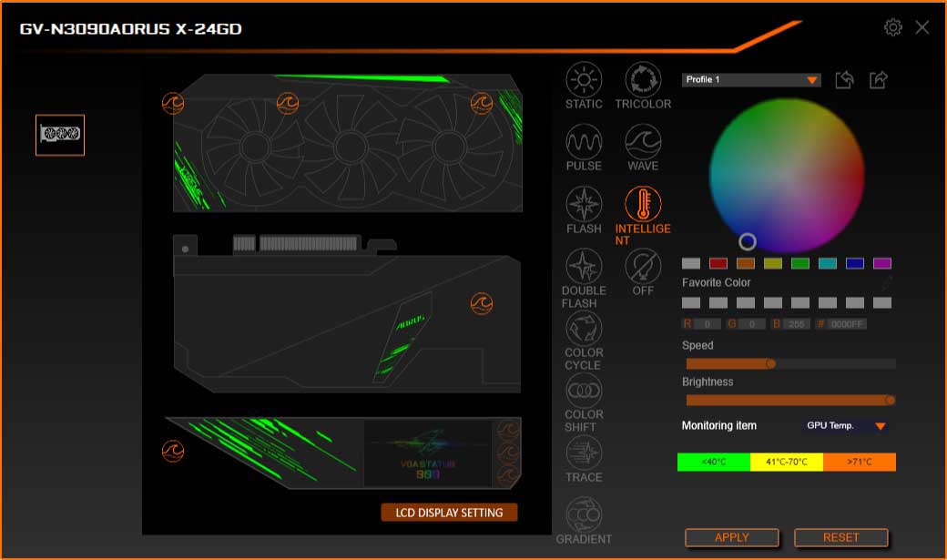Click the LCD screen preview on backplate

point(428,453)
